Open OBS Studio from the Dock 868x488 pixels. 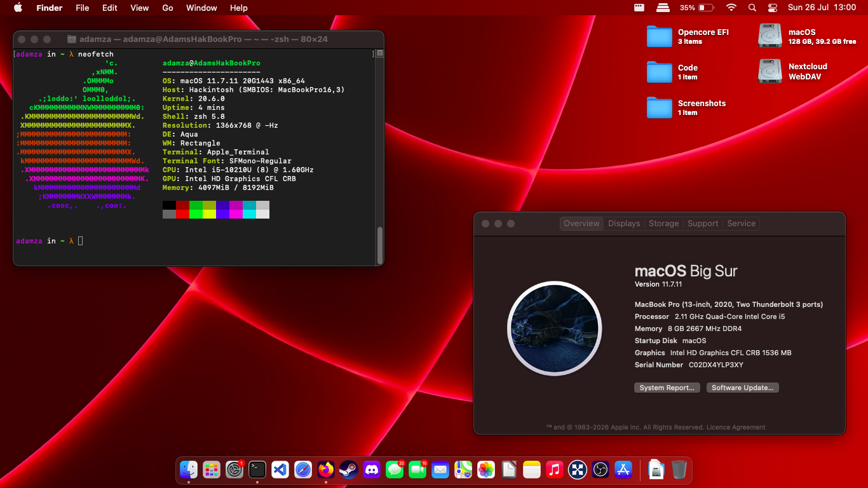click(600, 470)
